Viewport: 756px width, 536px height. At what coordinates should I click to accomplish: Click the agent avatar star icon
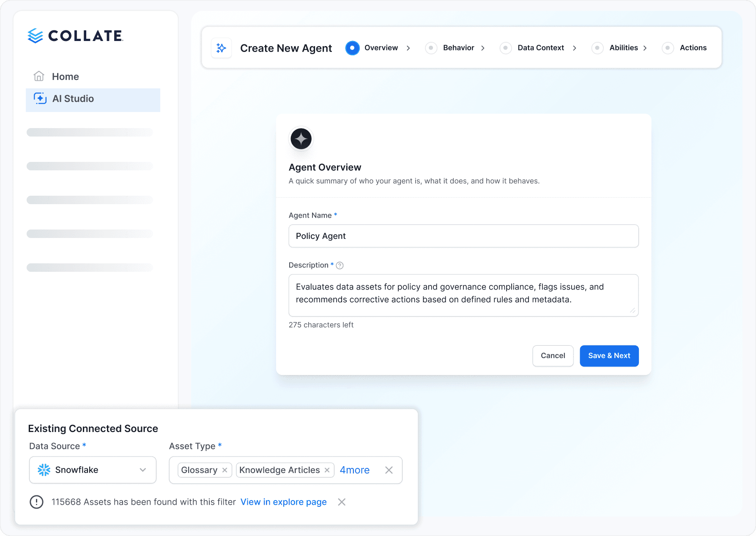tap(301, 139)
